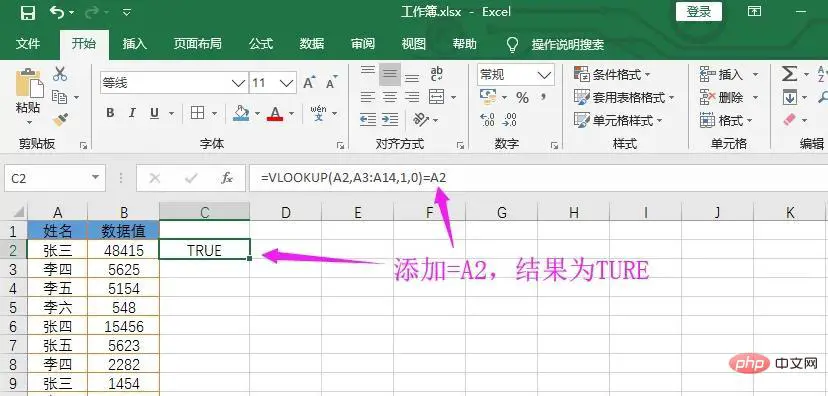828x396 pixels.
Task: Click the Save icon in the title bar
Action: 27,13
